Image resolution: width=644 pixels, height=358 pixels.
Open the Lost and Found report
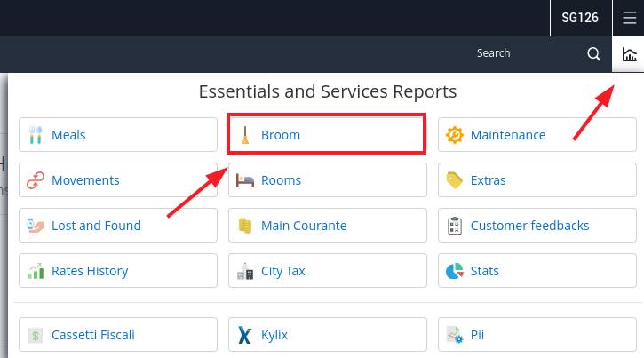point(118,226)
